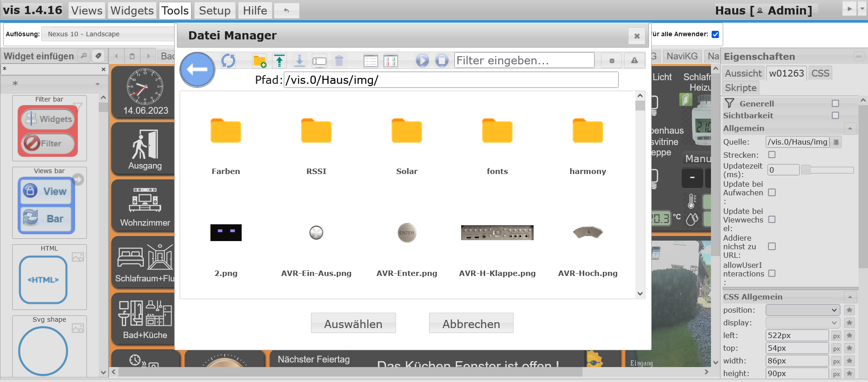Switch to the Skripte properties tab
Viewport: 868px width, 382px height.
(741, 88)
